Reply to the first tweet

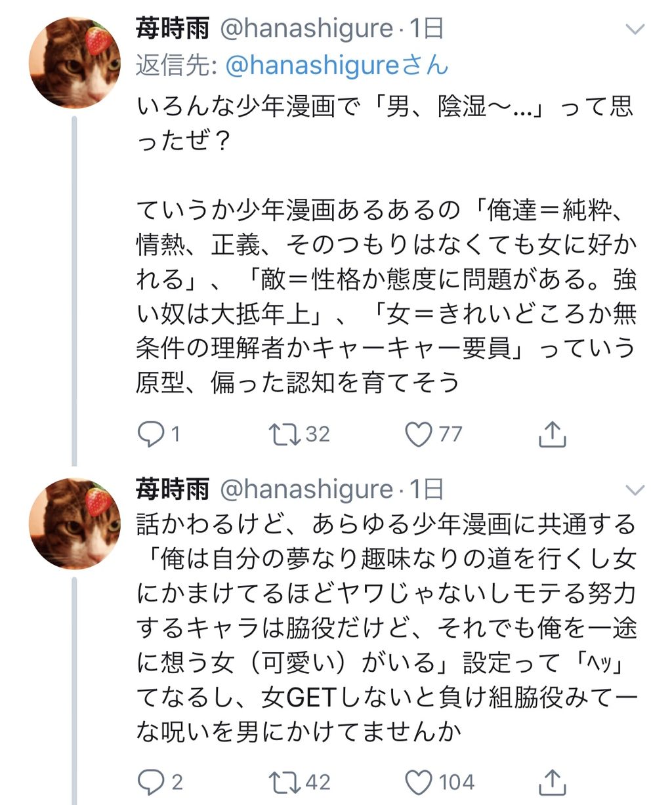152,434
